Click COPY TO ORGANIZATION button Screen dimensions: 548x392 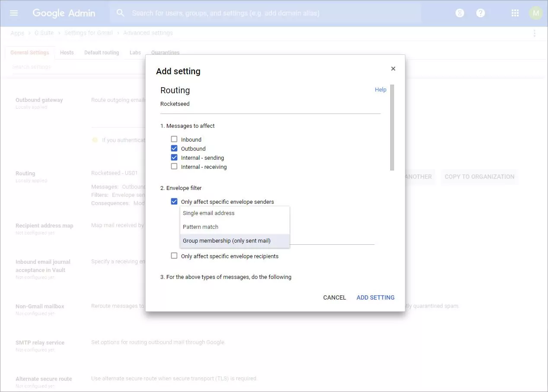tap(479, 177)
